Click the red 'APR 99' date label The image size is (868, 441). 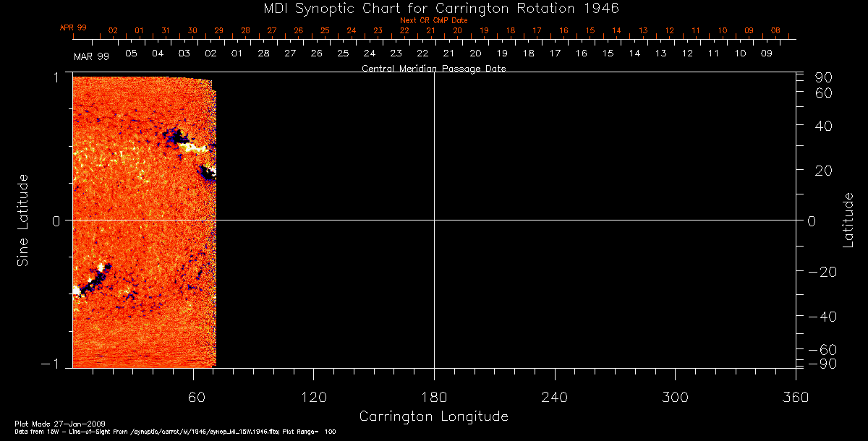pyautogui.click(x=73, y=27)
